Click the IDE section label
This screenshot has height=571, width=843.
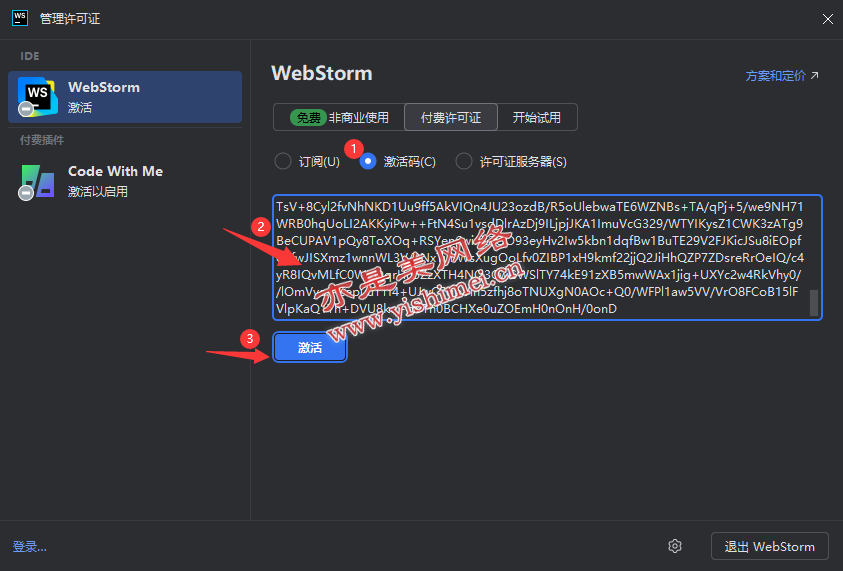[30, 56]
